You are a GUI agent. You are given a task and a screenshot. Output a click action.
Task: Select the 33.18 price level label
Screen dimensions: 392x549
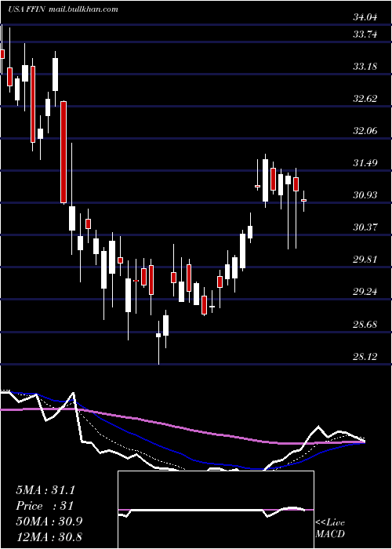(365, 66)
